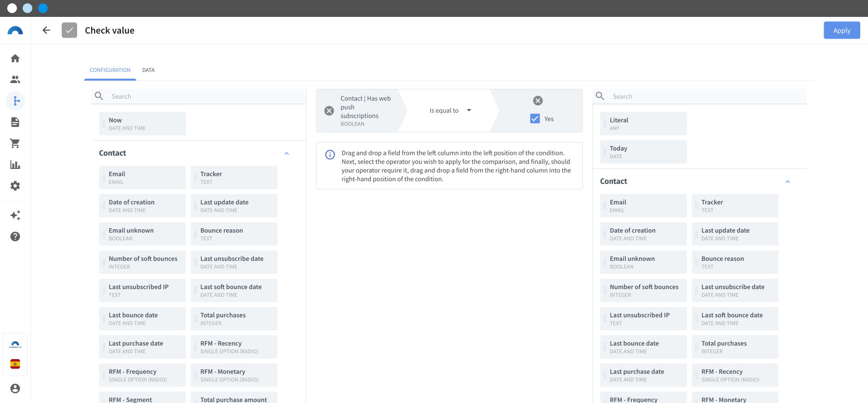Screen dimensions: 868x403
Task: Remove the Has web push subscriptions field
Action: [329, 111]
